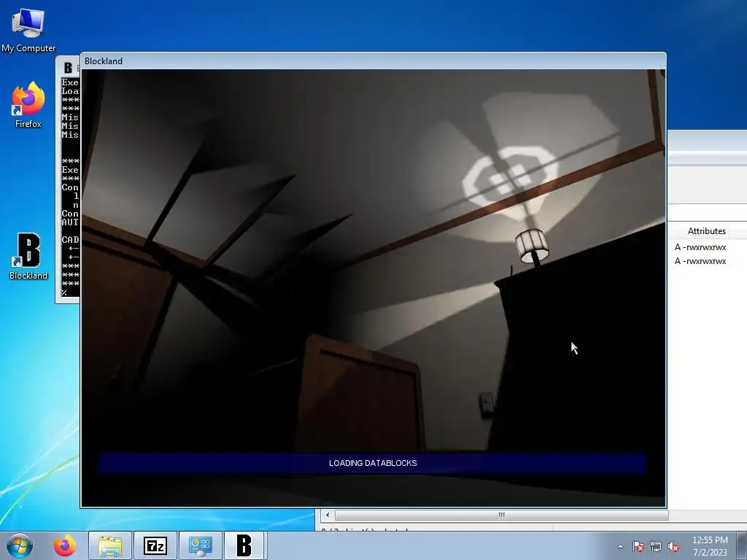Select the Blockland taskbar button
The image size is (747, 560).
tap(245, 545)
